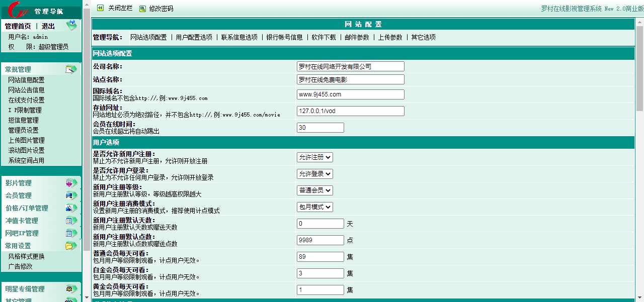Click the 站点名称 input field

tap(351, 79)
